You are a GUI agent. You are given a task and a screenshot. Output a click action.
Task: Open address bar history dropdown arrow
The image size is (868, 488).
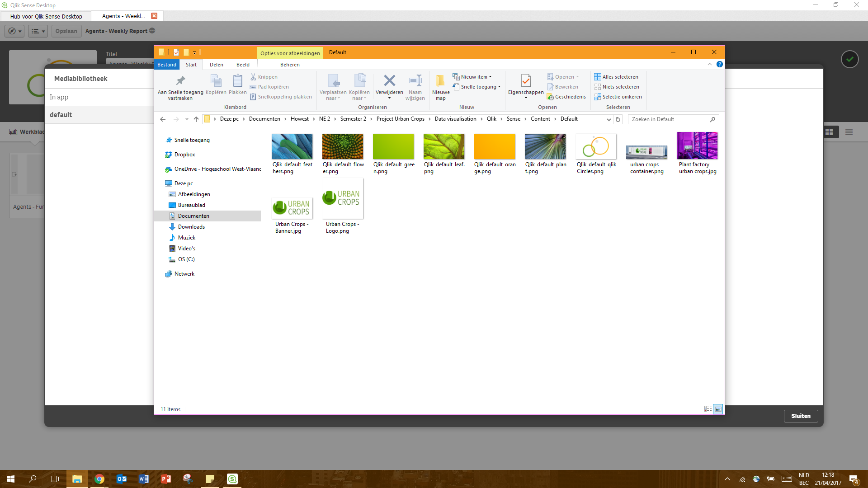pos(609,119)
